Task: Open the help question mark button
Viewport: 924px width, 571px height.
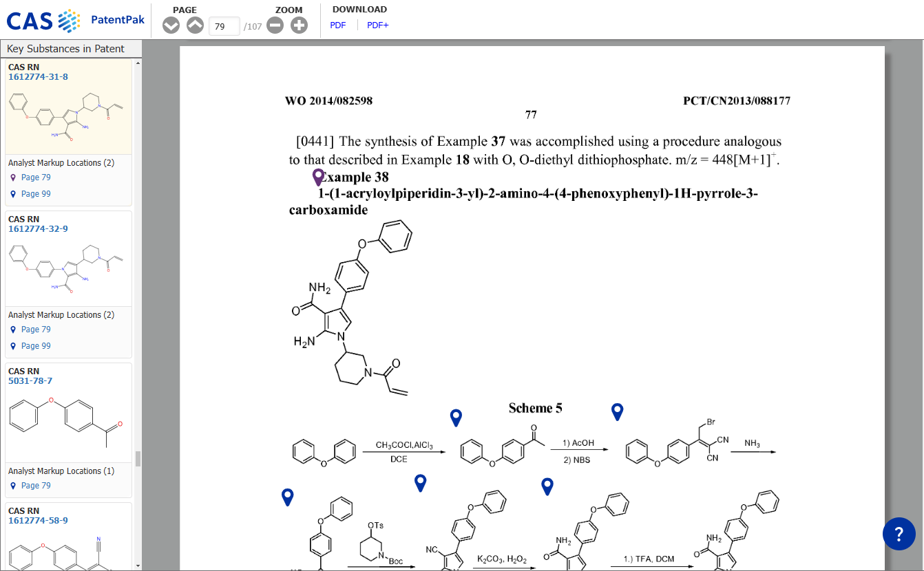Action: point(899,534)
